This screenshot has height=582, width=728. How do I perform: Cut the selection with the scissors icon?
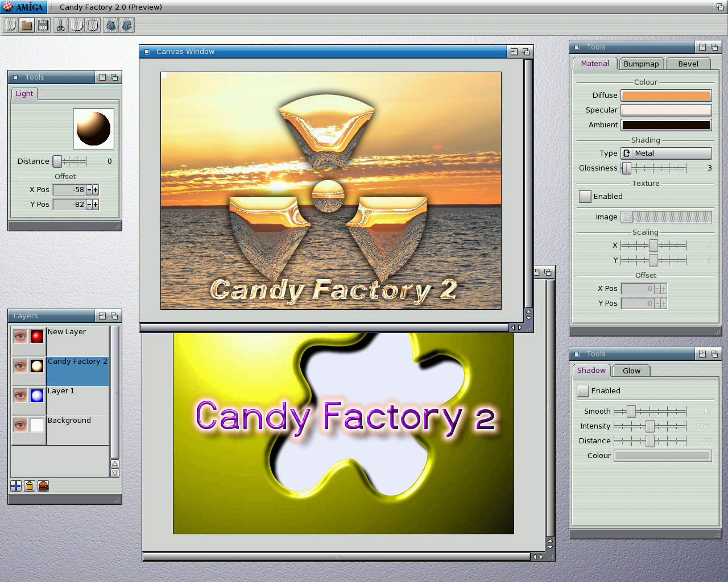click(x=60, y=25)
